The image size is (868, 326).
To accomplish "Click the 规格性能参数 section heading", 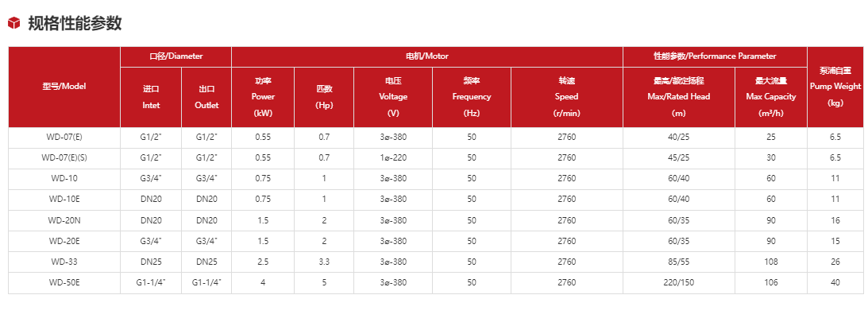I will (75, 24).
